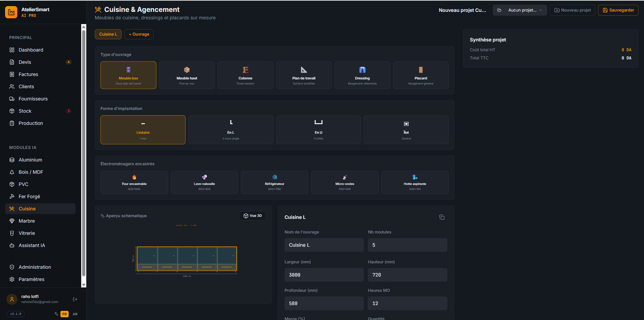Select the Dressing furniture type
Viewport: 644px width, 320px height.
coord(362,75)
